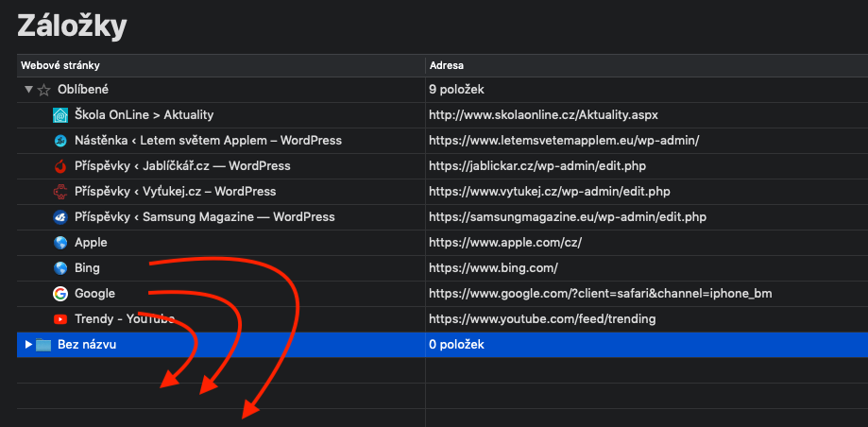The width and height of the screenshot is (868, 427).
Task: Select the Trendy - YouTube bookmark
Action: coord(125,319)
